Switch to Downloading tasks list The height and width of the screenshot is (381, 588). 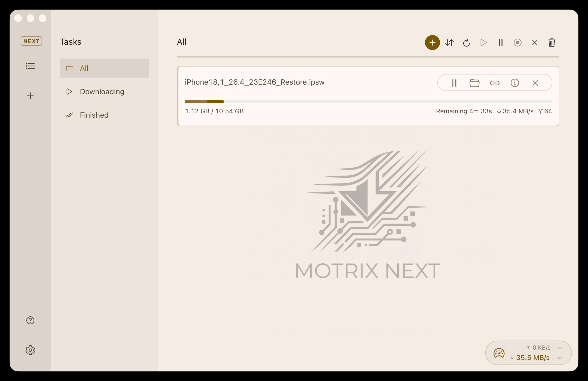(102, 92)
